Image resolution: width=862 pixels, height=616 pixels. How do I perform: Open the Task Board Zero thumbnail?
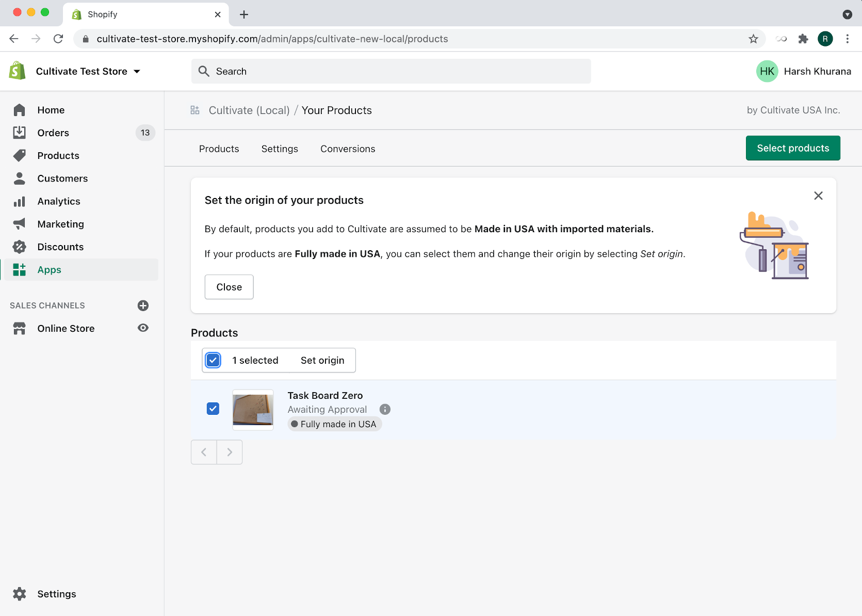coord(253,410)
